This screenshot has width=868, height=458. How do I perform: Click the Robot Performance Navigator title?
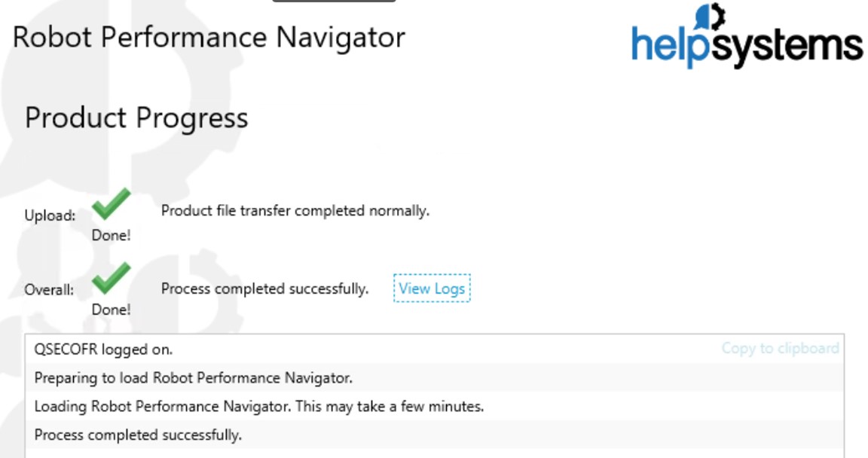[x=209, y=37]
